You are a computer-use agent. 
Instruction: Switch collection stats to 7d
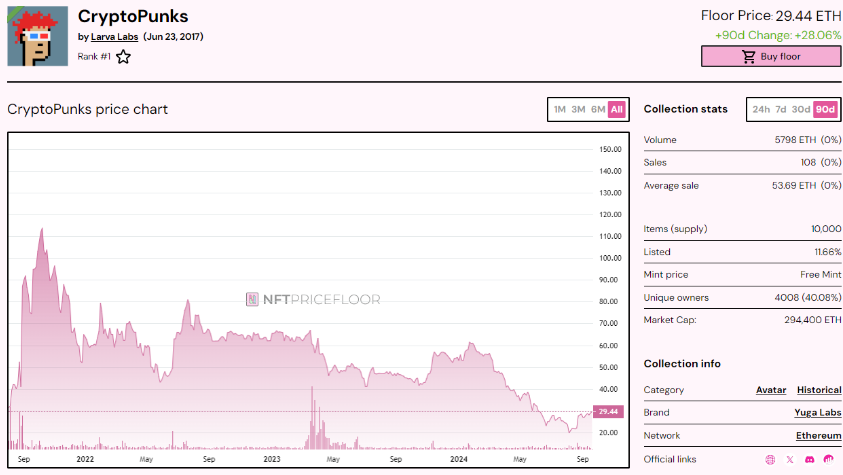[781, 110]
